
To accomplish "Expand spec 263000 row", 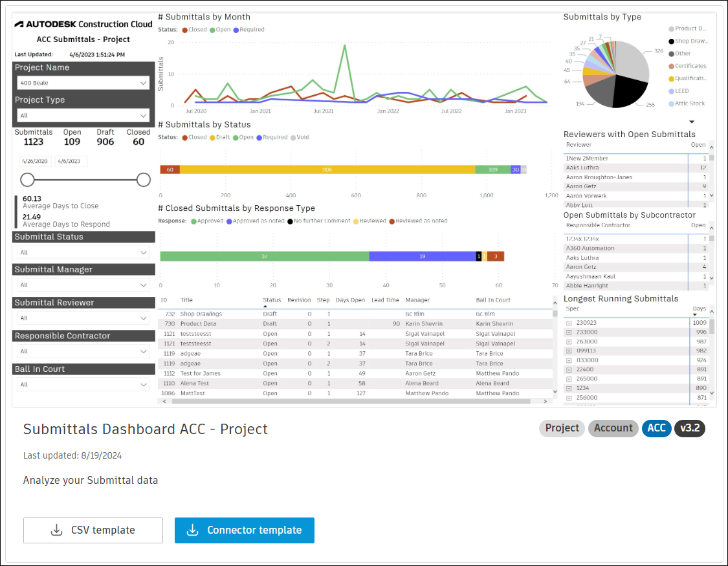I will tap(569, 342).
